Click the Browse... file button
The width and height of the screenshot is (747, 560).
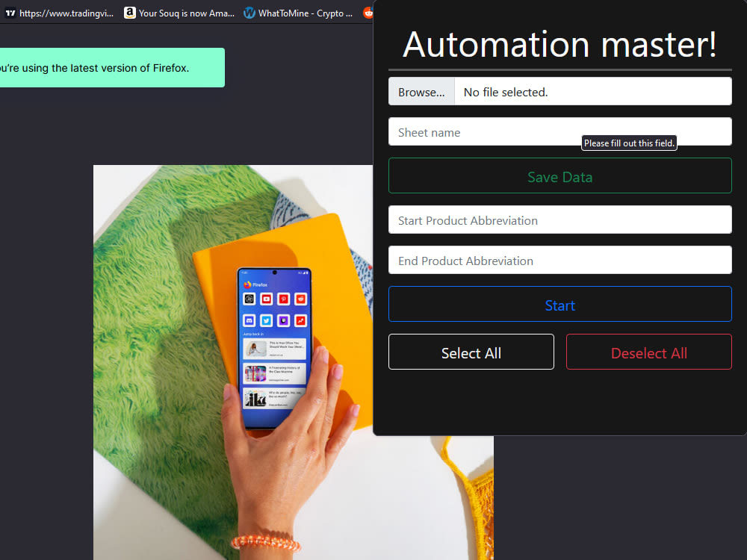coord(421,92)
